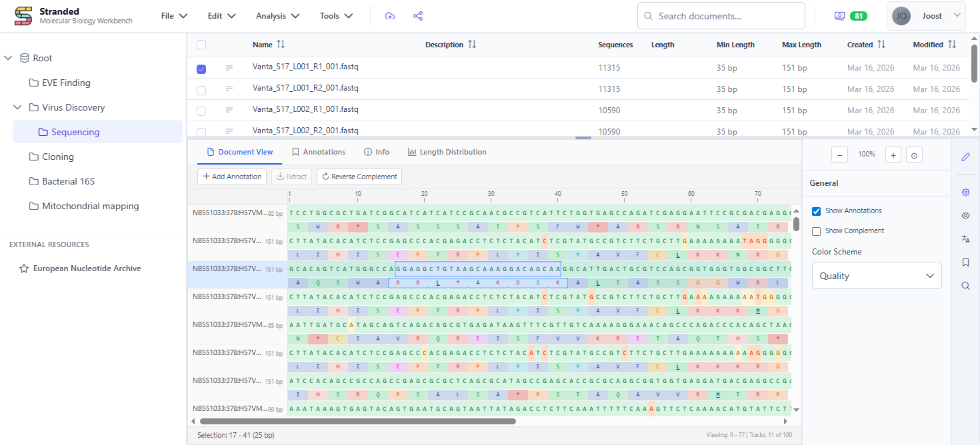This screenshot has width=980, height=445.
Task: Click the Search documents input field
Action: tap(721, 15)
